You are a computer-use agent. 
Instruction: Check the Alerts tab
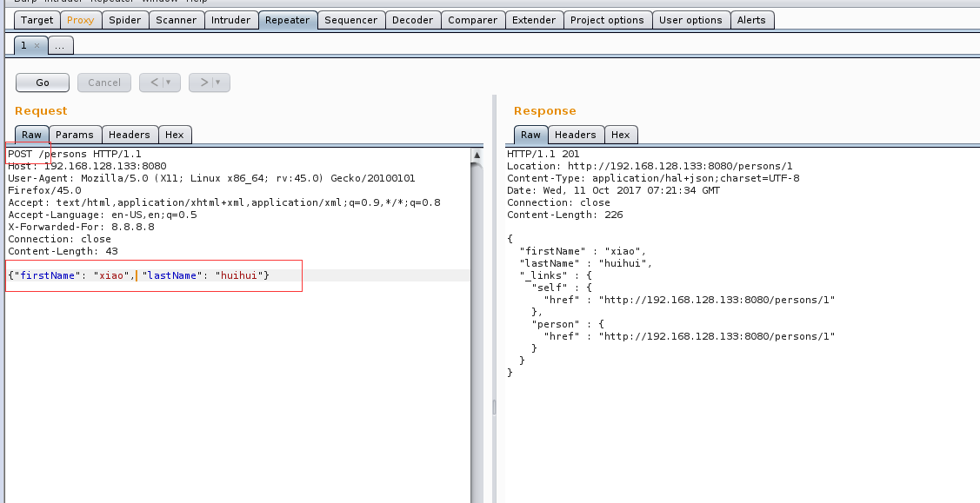coord(751,19)
